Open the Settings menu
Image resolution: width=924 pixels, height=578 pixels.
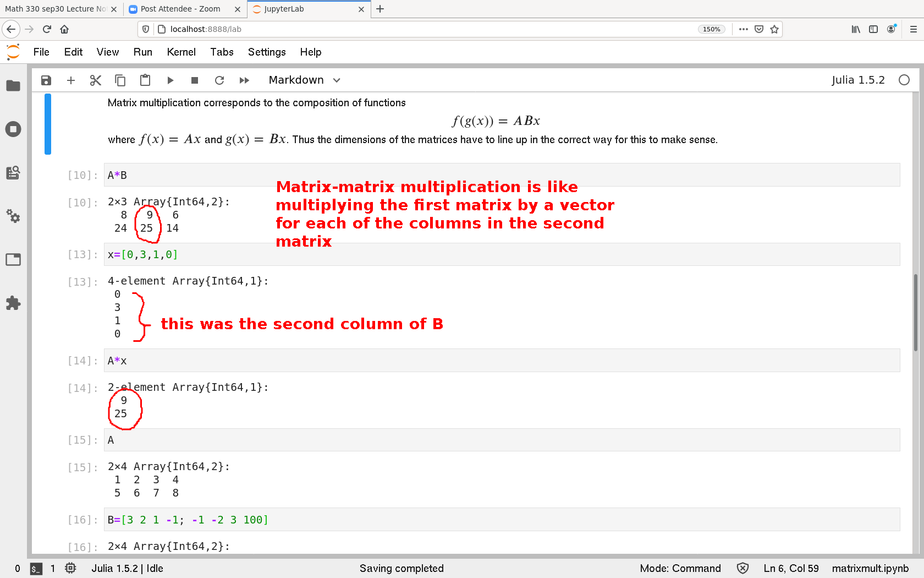(x=266, y=52)
